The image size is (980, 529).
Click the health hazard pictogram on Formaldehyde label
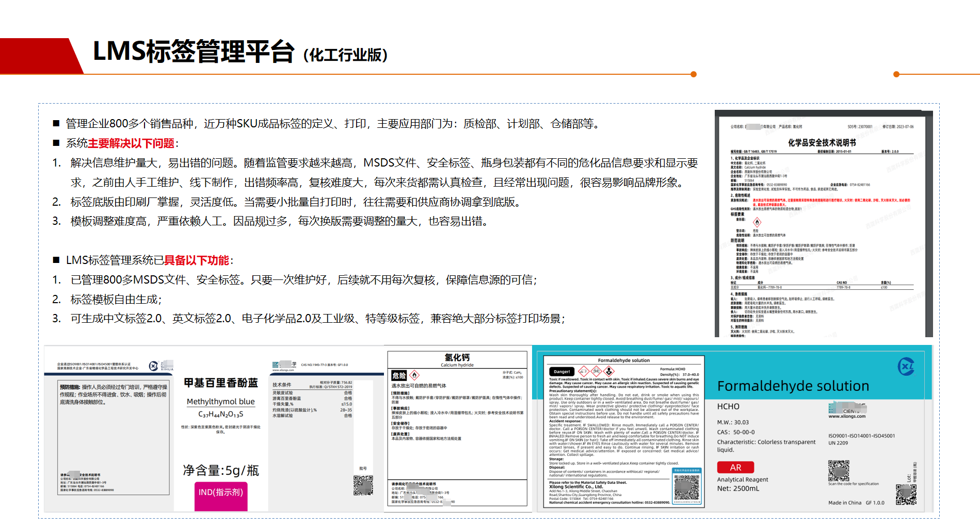tap(609, 371)
